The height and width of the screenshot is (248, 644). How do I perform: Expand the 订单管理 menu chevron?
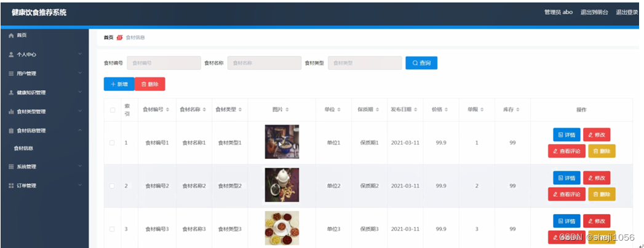pos(80,185)
